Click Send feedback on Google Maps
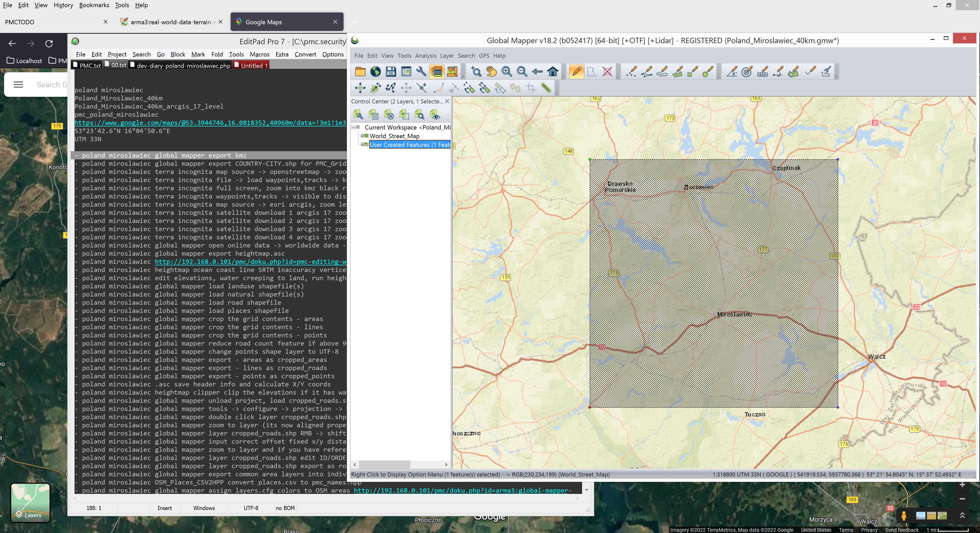The image size is (980, 533). (902, 530)
